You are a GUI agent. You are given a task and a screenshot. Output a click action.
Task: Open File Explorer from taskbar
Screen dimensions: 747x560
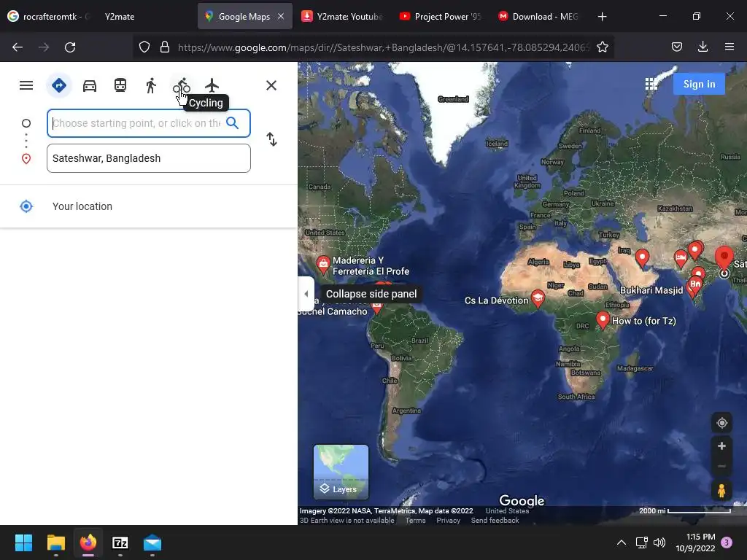[55, 542]
